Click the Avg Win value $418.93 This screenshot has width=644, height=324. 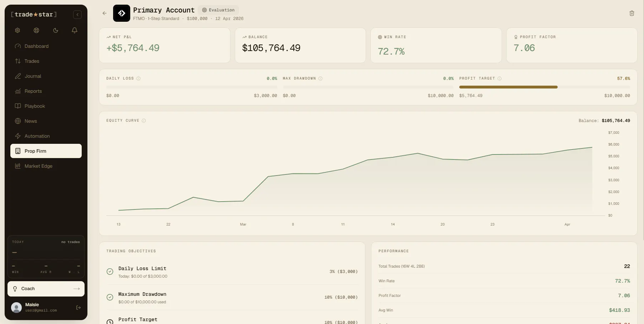tap(619, 310)
